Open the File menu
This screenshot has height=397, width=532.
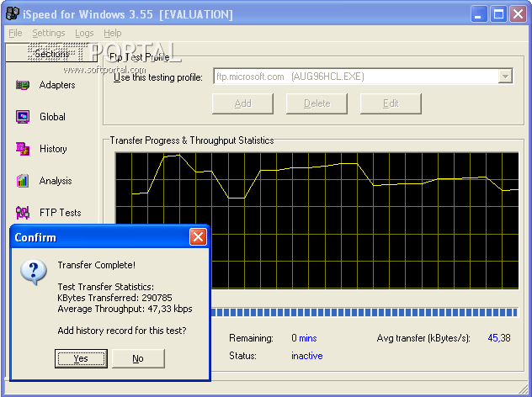pyautogui.click(x=15, y=33)
